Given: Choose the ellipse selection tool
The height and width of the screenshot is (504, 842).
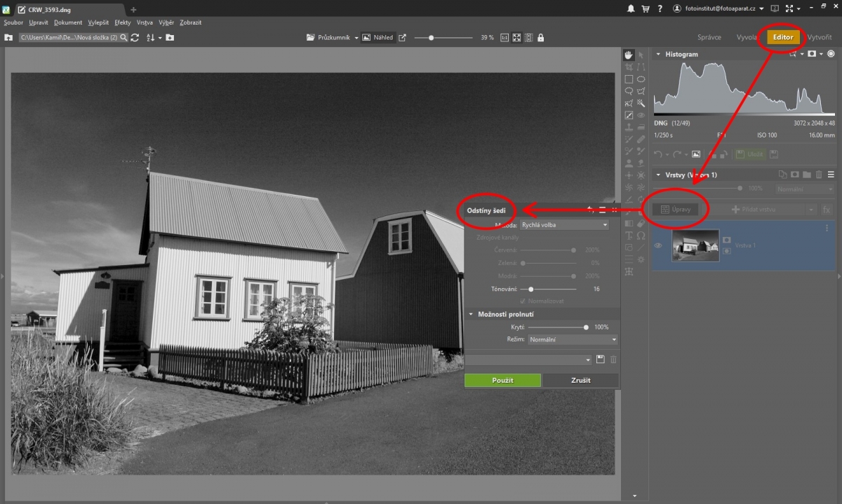Looking at the screenshot, I should (641, 79).
